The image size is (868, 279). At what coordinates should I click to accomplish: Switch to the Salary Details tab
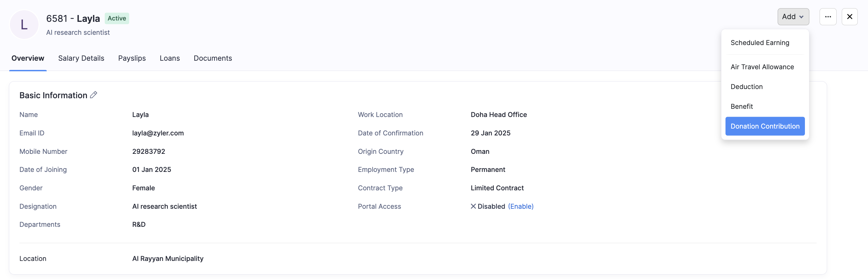[x=81, y=58]
